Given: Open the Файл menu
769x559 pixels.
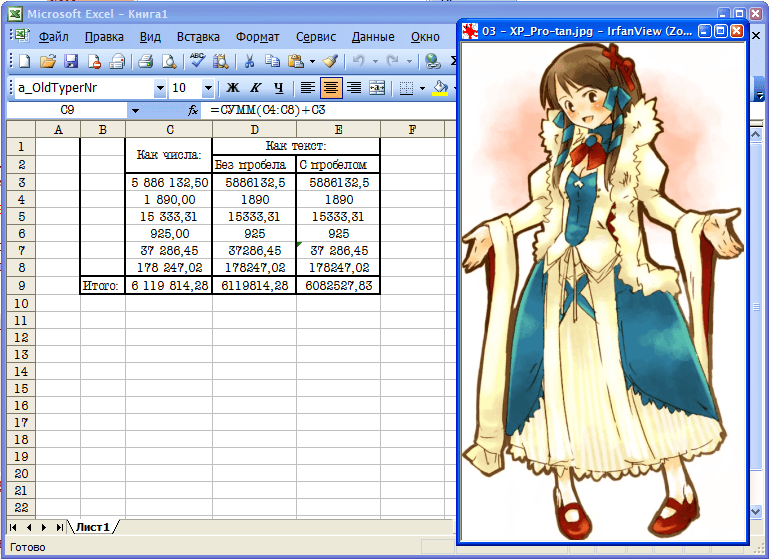Looking at the screenshot, I should click(x=53, y=37).
